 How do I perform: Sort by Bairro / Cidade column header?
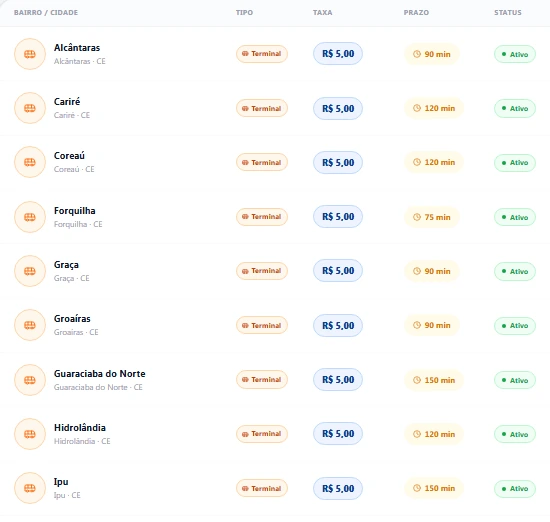[46, 13]
